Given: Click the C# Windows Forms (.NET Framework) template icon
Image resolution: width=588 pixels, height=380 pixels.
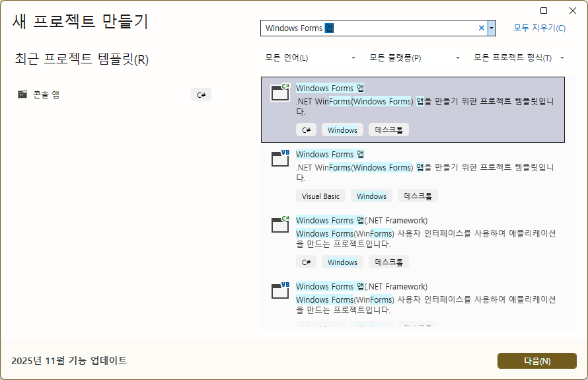Looking at the screenshot, I should click(x=280, y=224).
